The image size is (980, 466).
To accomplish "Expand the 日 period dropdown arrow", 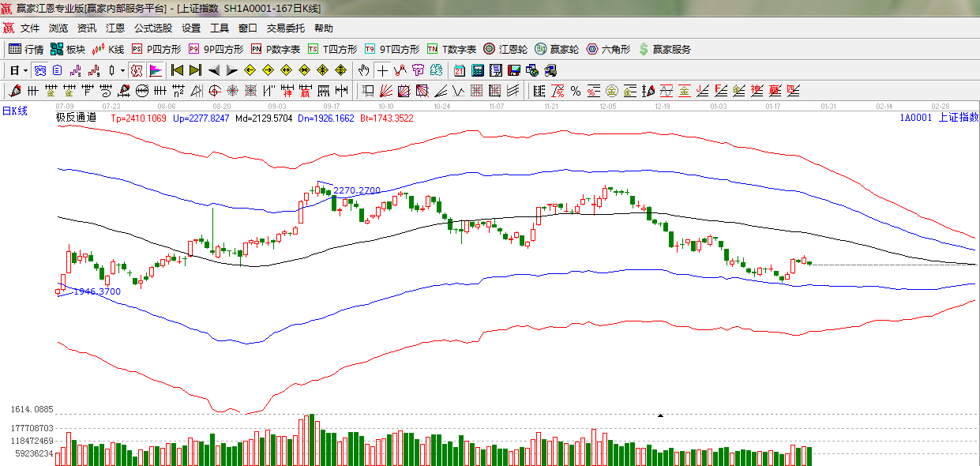I will 25,70.
